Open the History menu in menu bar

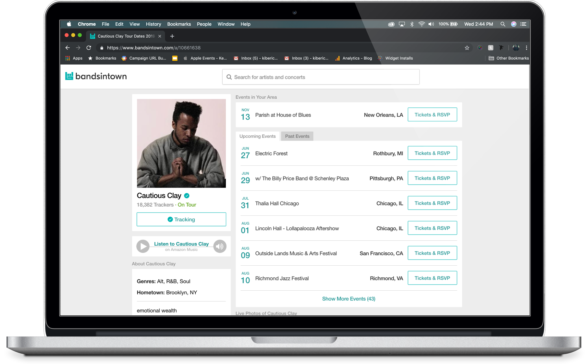tap(153, 24)
